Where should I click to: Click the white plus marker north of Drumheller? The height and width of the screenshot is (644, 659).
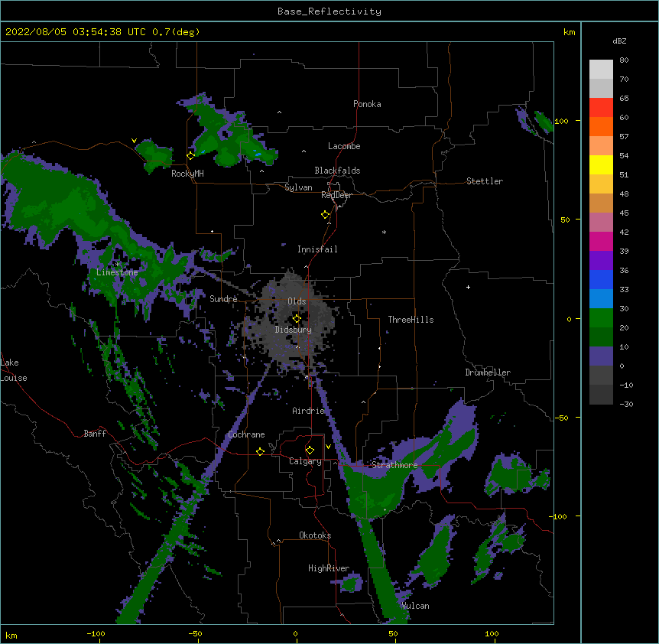(x=468, y=287)
